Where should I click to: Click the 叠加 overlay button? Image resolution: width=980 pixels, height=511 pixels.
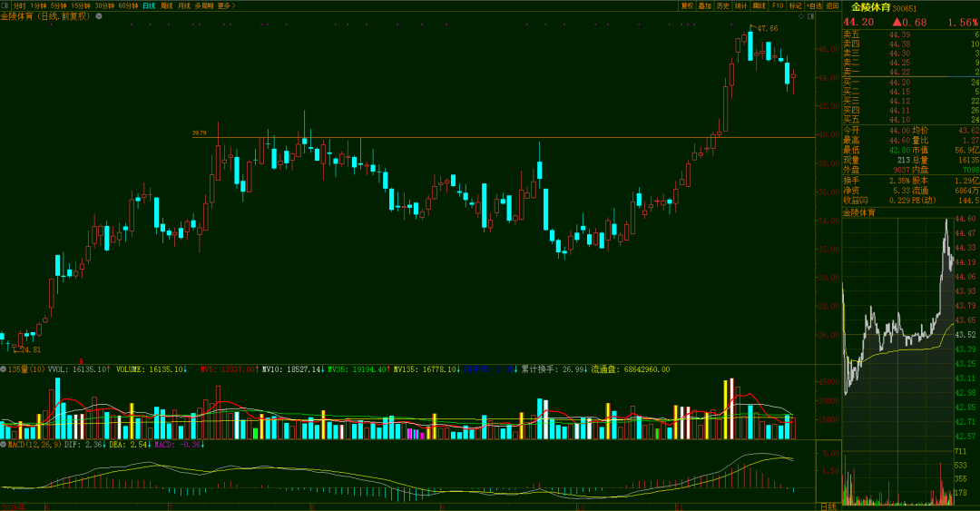[x=705, y=5]
